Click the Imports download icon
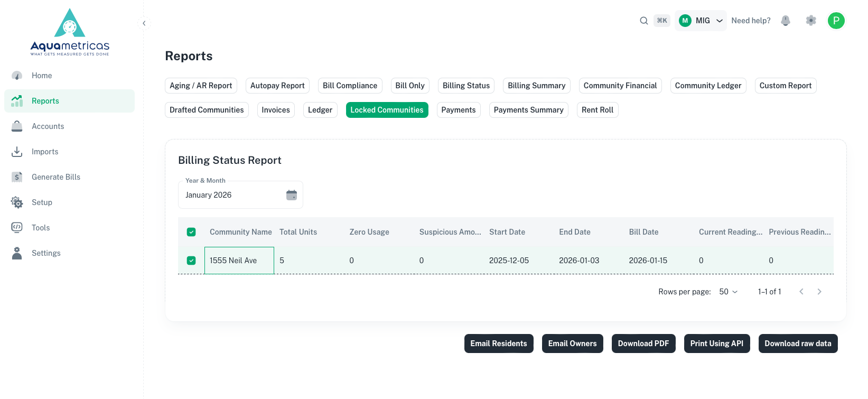 coord(17,152)
